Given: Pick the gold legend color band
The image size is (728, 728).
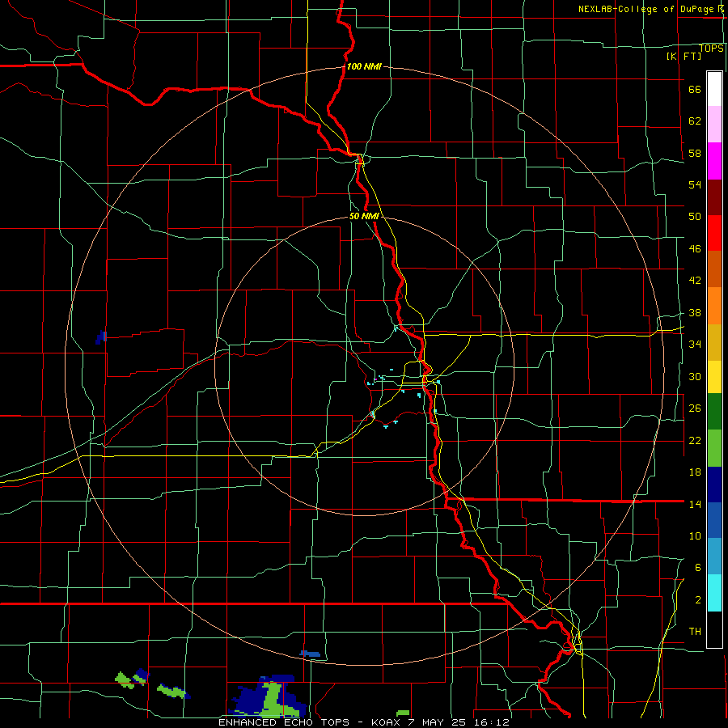Looking at the screenshot, I should tap(714, 342).
